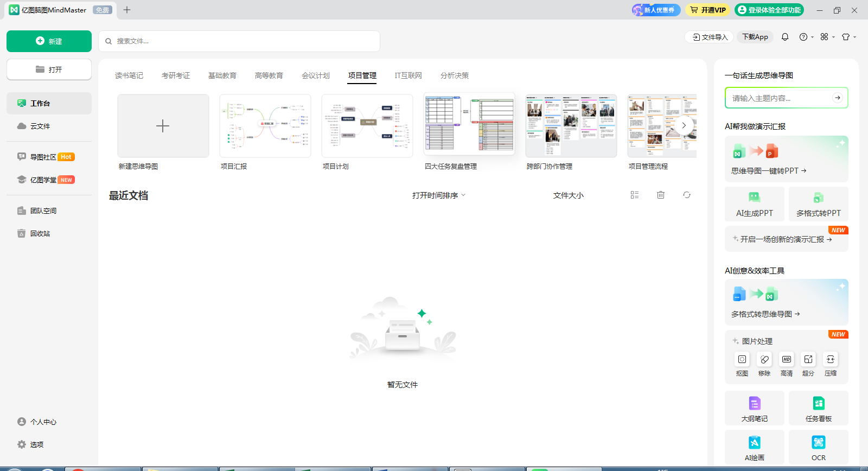The height and width of the screenshot is (471, 868).
Task: Open the apps grid dropdown
Action: 827,37
